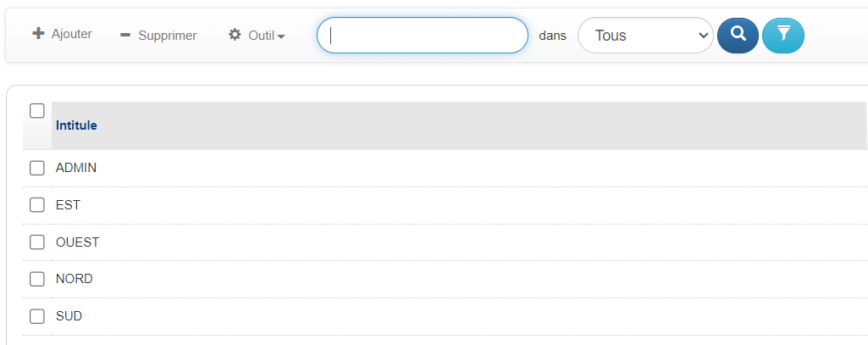Open the Outil dropdown caret

tap(280, 36)
